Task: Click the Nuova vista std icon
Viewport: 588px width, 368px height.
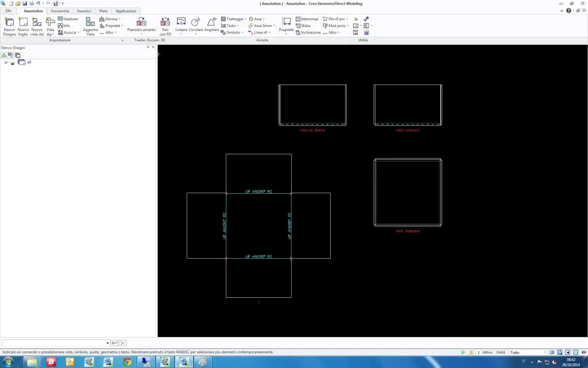Action: (37, 26)
